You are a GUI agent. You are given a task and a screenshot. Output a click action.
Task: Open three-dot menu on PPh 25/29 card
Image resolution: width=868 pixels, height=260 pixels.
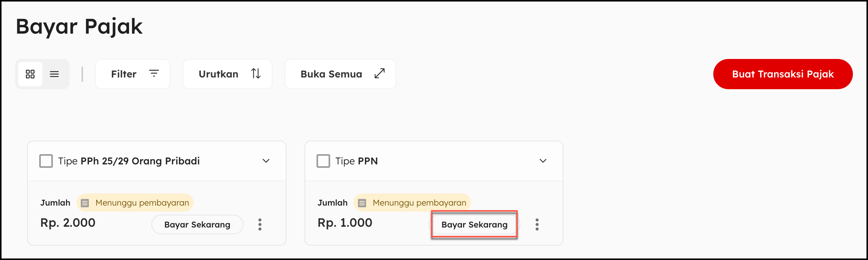pyautogui.click(x=260, y=224)
